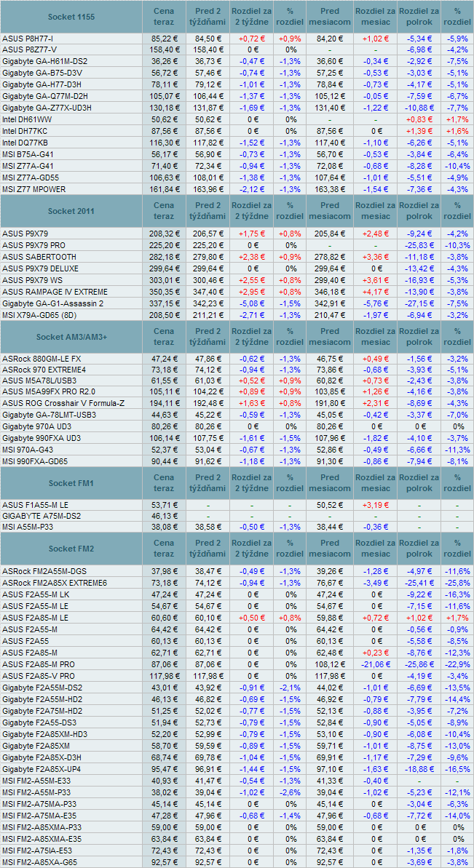Screen dimensions: 474x868
Task: Click the -25,41 € half-year difference value
Action: [x=418, y=582]
